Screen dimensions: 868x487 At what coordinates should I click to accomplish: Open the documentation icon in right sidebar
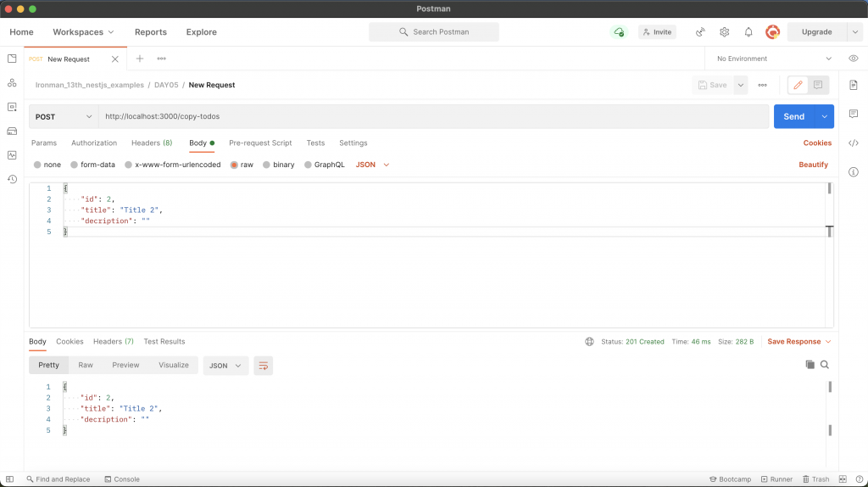[854, 86]
